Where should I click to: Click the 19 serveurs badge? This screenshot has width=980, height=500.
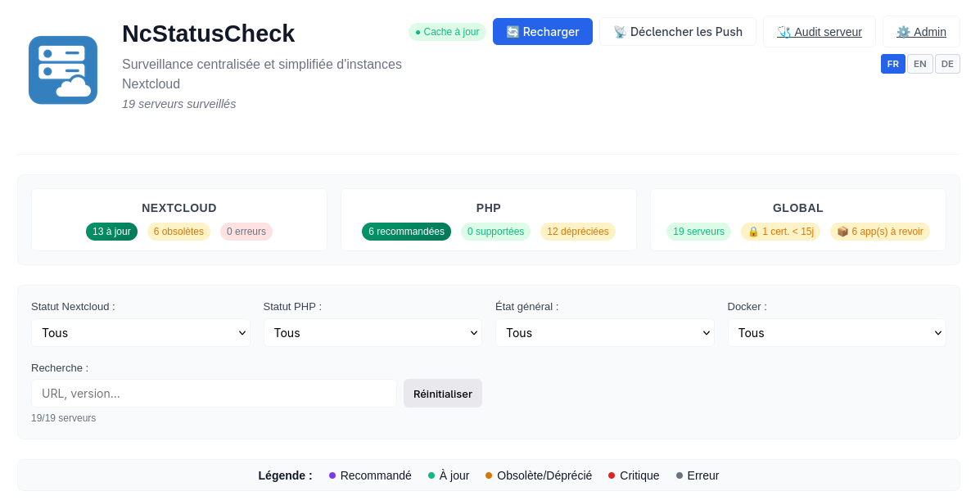coord(698,232)
